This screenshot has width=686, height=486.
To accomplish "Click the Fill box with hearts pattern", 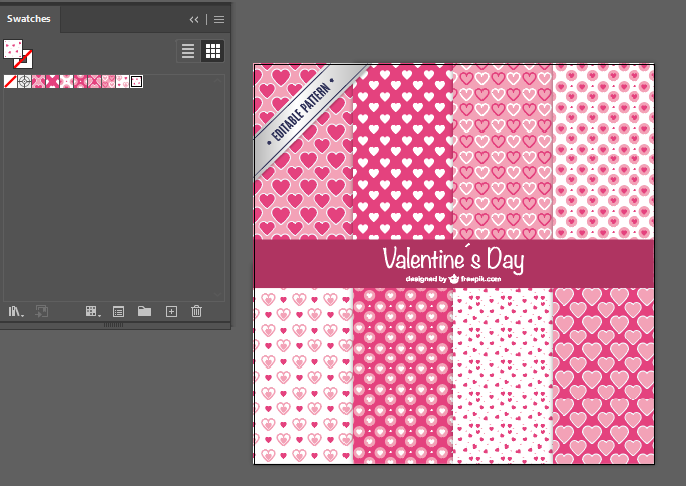I will (x=13, y=49).
